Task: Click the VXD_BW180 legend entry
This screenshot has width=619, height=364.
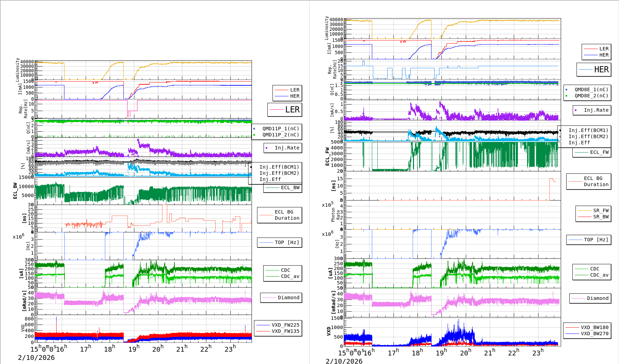Action: click(x=594, y=327)
